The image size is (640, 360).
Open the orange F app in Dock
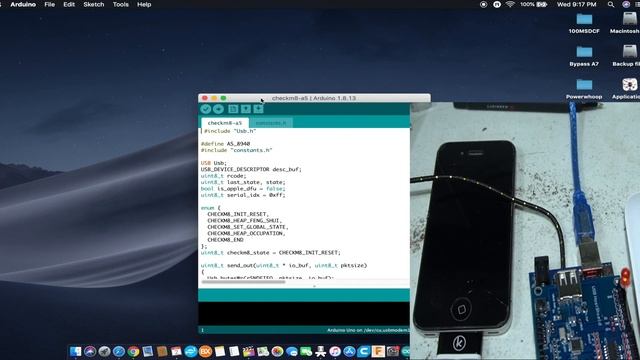pos(378,351)
